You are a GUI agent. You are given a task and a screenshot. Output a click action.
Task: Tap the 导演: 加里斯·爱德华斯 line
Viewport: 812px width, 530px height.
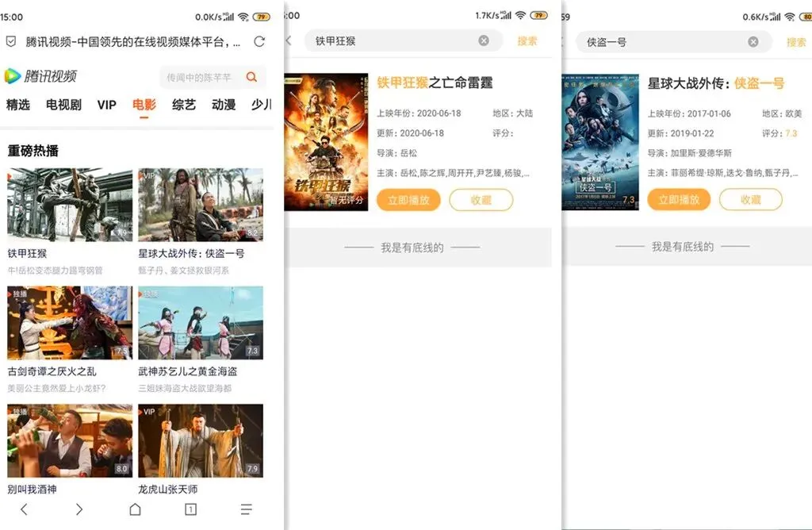(x=689, y=153)
